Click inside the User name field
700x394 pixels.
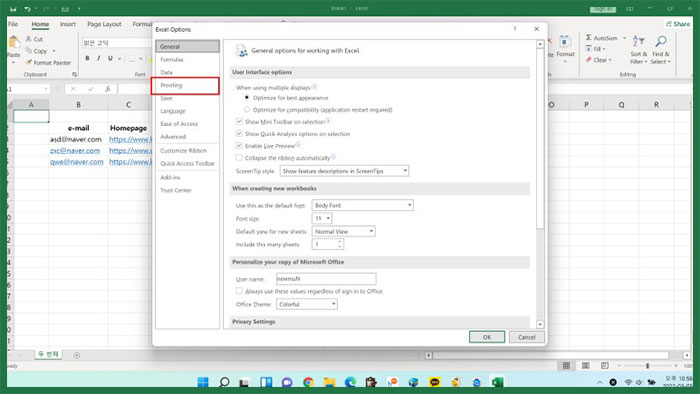point(326,278)
